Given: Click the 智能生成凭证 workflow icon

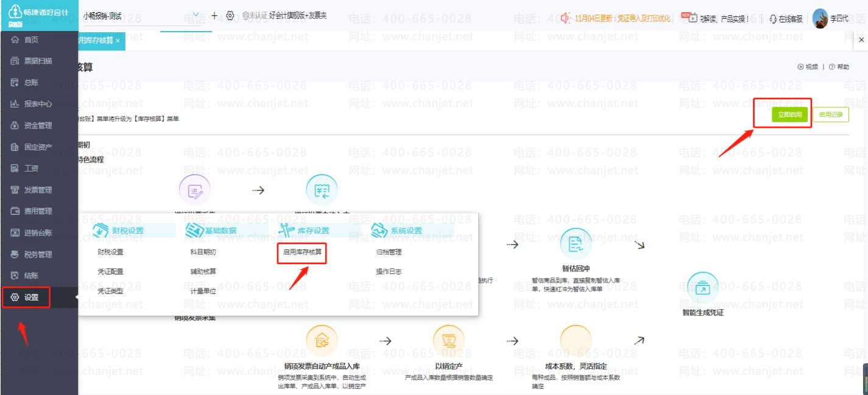Looking at the screenshot, I should click(702, 288).
